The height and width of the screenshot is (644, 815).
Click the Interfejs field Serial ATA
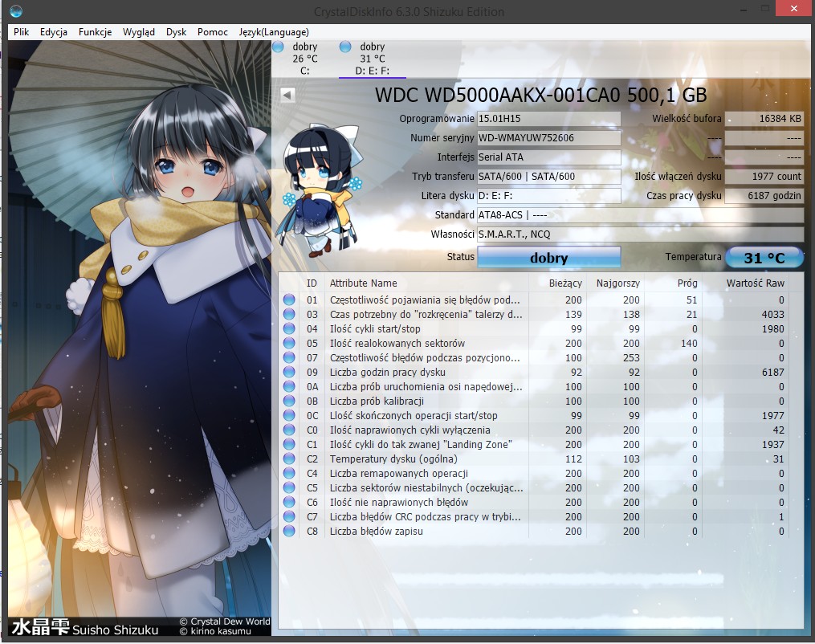(x=549, y=157)
